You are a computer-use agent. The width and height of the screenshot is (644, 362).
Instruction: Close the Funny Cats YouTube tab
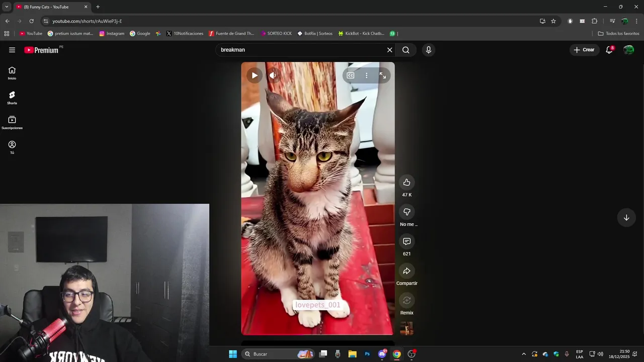coord(86,7)
